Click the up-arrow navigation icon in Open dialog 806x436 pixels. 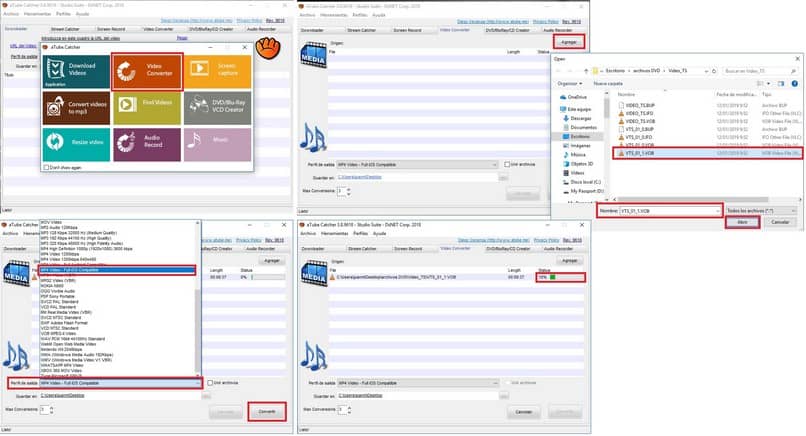pos(585,71)
